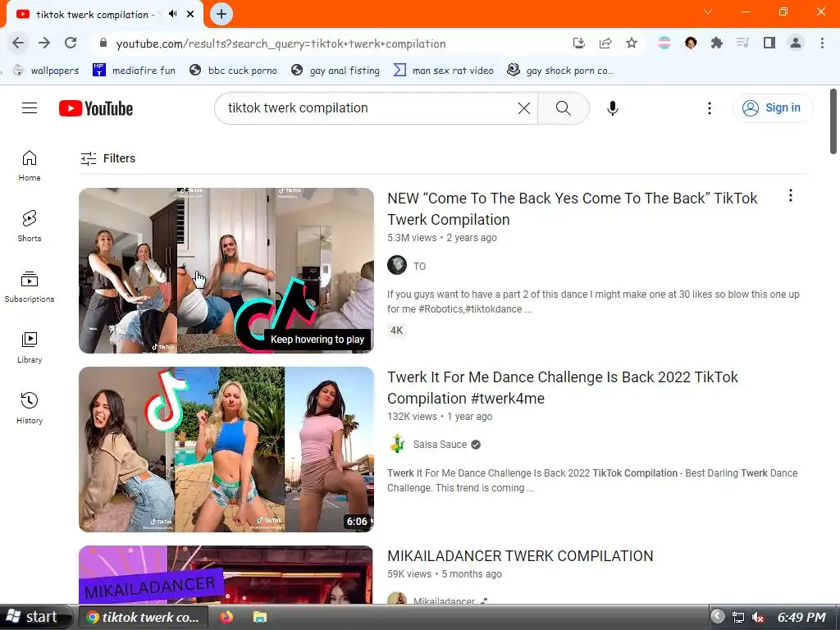This screenshot has width=840, height=630.
Task: Sign in to YouTube
Action: 773,107
